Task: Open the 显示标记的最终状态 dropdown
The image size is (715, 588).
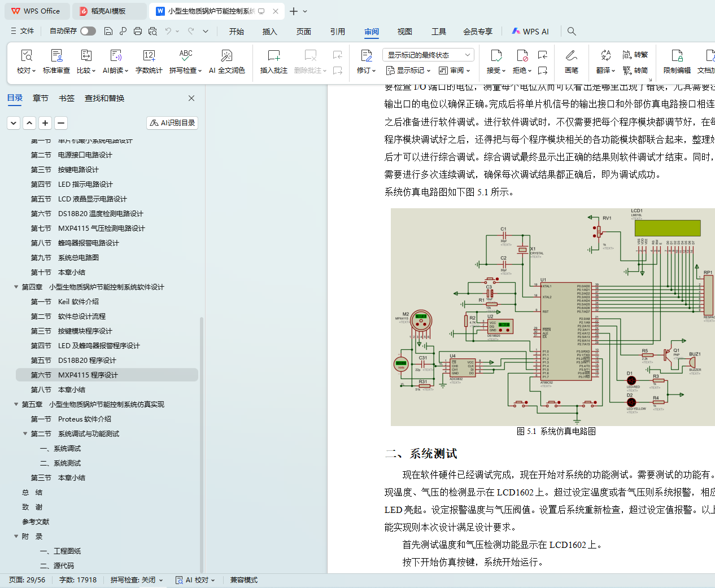Action: click(x=428, y=55)
